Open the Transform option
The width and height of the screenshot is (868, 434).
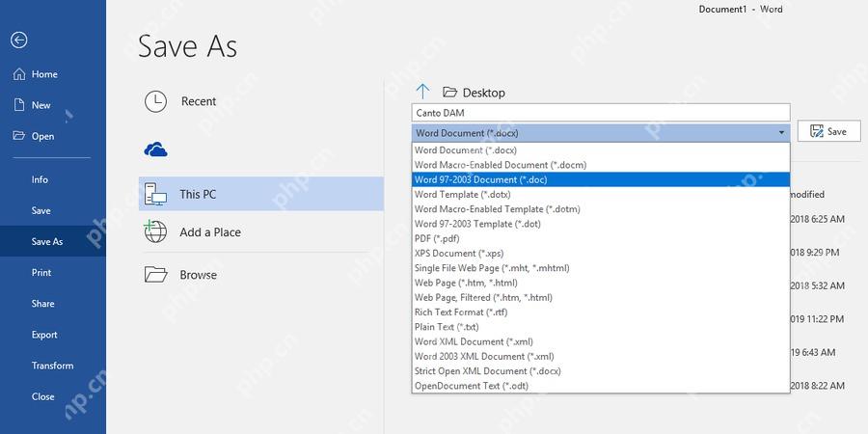(53, 366)
